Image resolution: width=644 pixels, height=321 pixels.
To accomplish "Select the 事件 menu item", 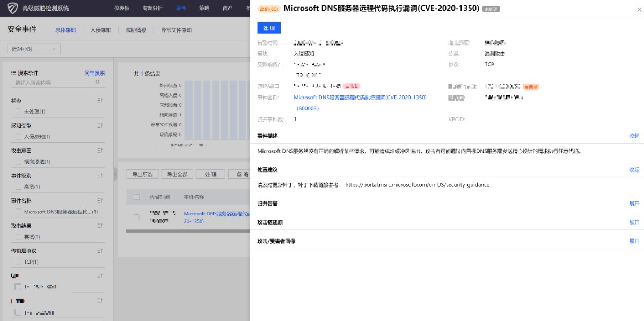I will click(x=181, y=8).
